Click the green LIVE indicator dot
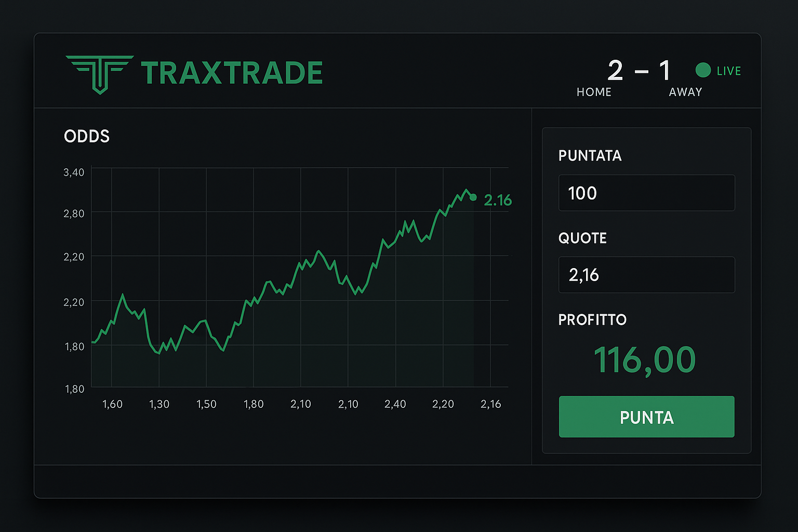798x532 pixels. [x=703, y=70]
